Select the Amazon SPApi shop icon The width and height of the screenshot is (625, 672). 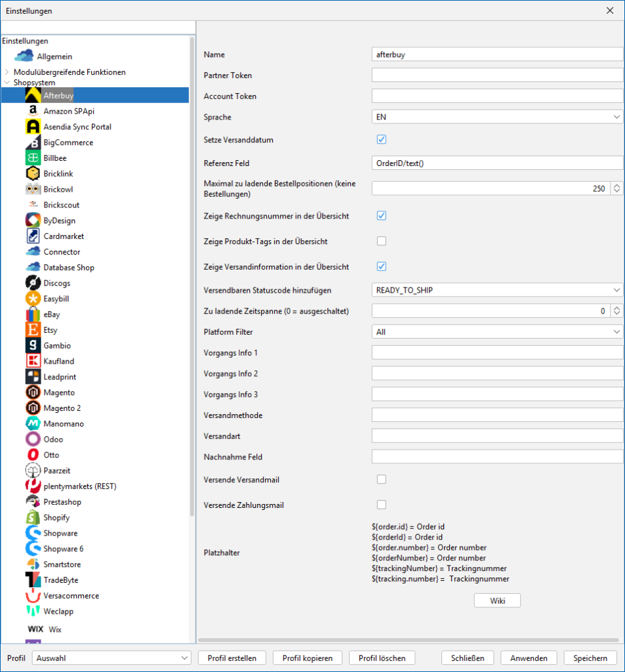(33, 112)
